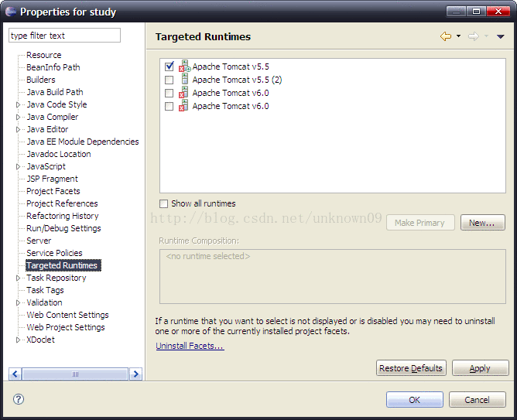Click the Make Primary button
Viewport: 517px width, 420px height.
tap(420, 223)
